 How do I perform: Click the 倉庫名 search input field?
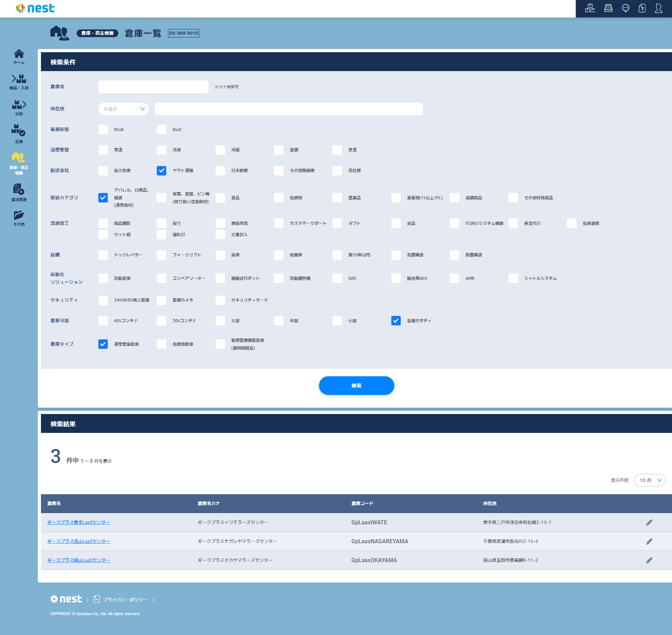(153, 87)
